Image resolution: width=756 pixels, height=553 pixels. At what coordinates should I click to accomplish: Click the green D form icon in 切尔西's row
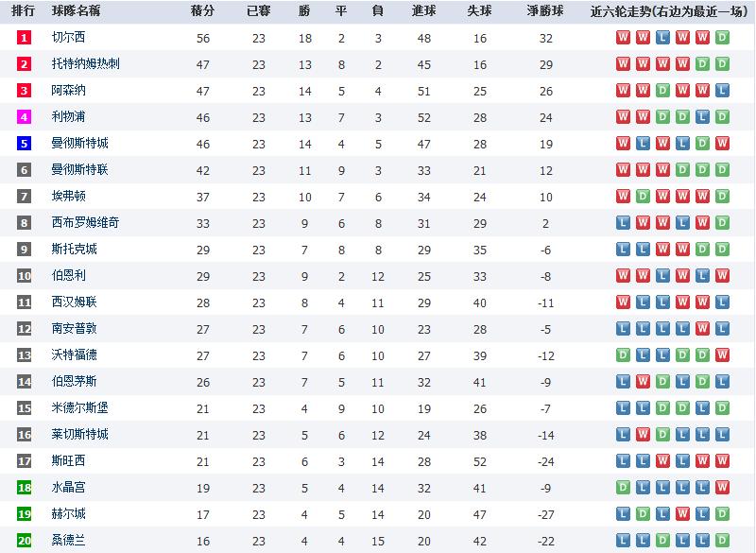click(722, 38)
